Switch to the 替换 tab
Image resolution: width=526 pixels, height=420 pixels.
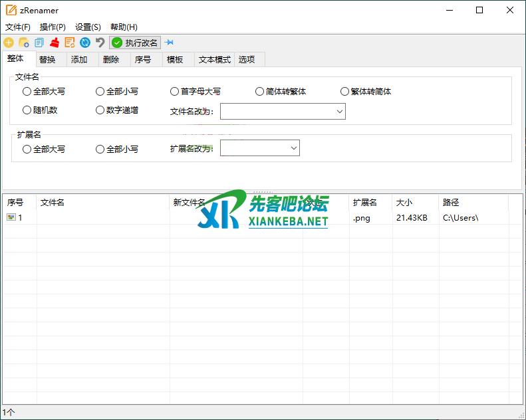point(47,60)
